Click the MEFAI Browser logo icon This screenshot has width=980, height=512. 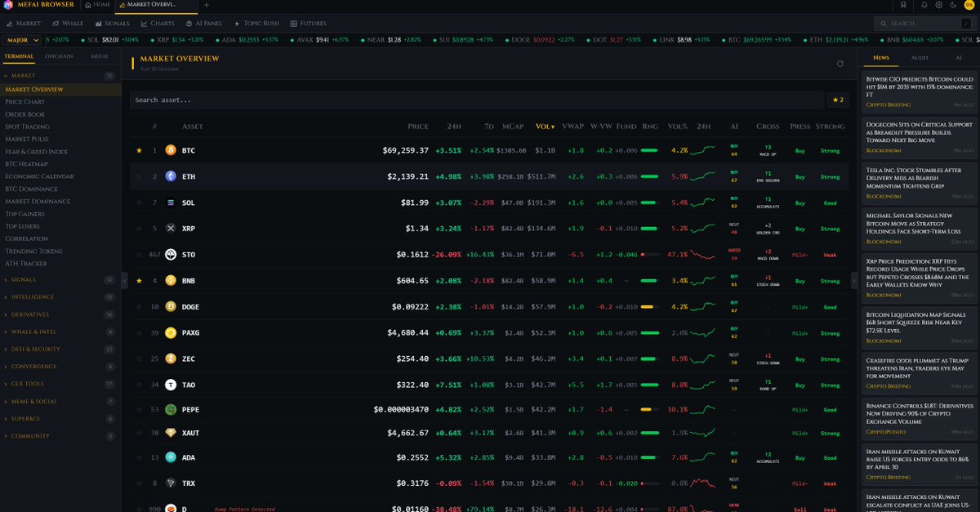8,5
